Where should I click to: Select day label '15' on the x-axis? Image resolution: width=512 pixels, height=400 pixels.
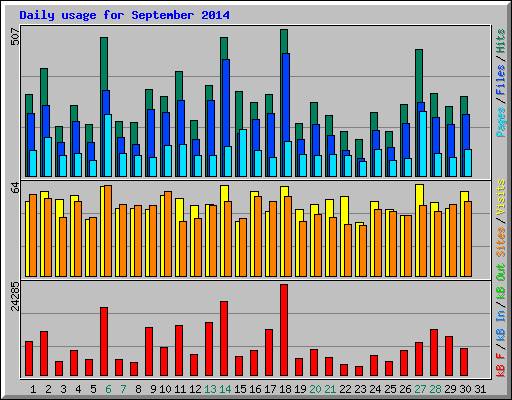(240, 389)
